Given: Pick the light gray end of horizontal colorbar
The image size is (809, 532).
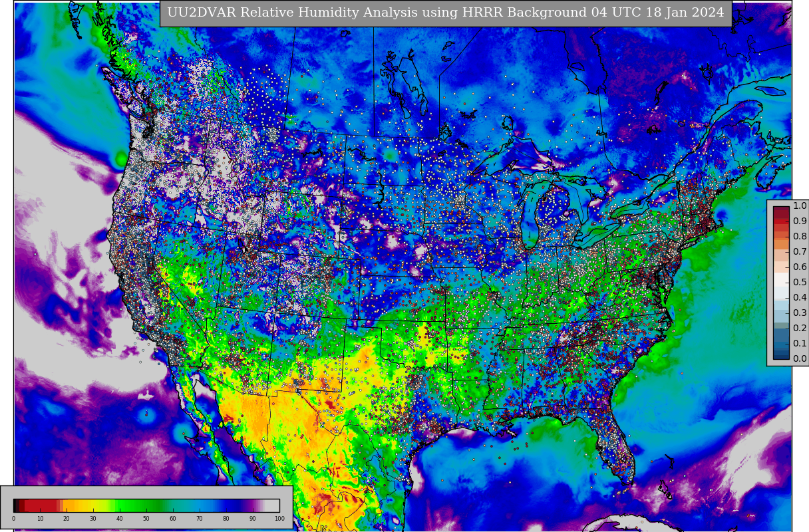Looking at the screenshot, I should coord(272,505).
